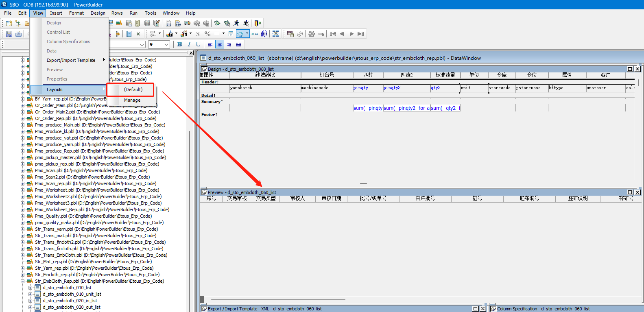Click the control name input field
This screenshot has width=644, height=312.
(17, 44)
